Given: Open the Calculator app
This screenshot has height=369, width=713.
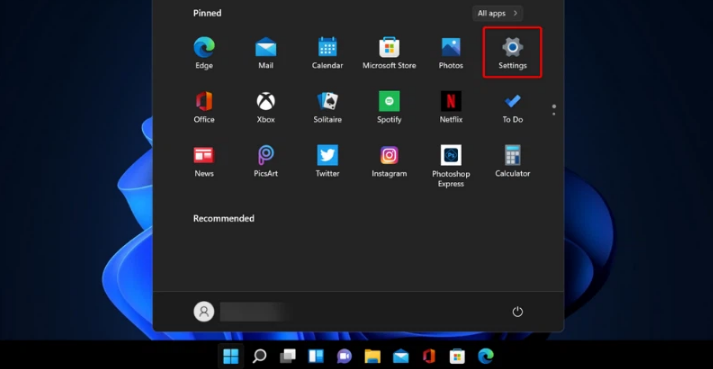Looking at the screenshot, I should 512,162.
